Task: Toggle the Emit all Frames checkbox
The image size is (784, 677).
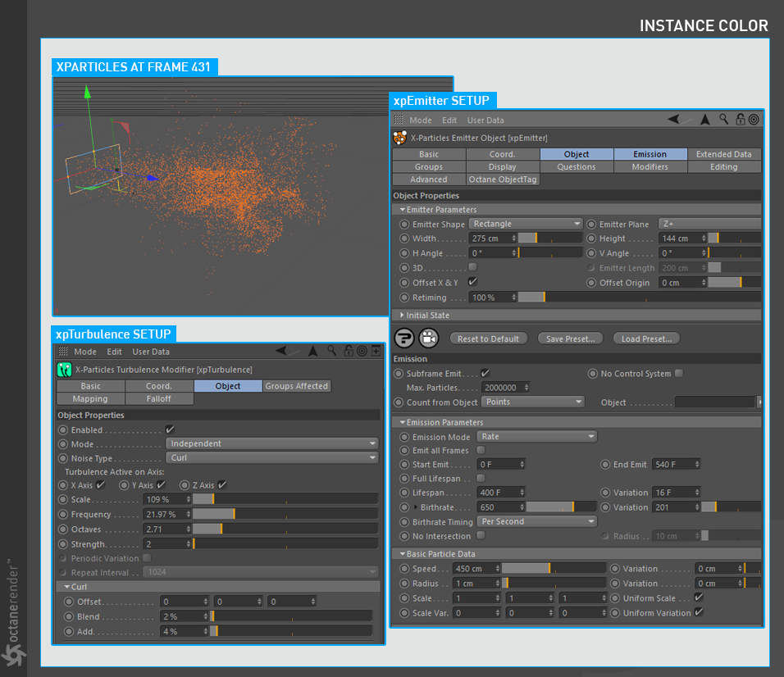Action: 481,450
